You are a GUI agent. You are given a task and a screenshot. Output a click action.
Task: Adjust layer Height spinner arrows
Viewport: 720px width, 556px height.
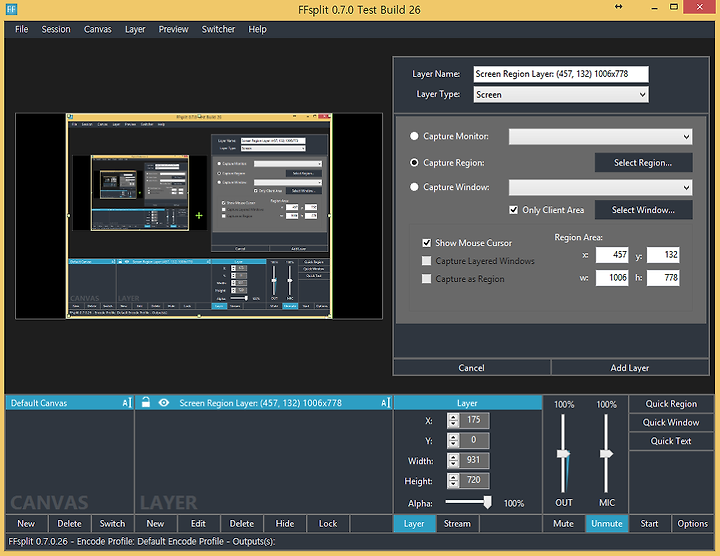pos(453,481)
